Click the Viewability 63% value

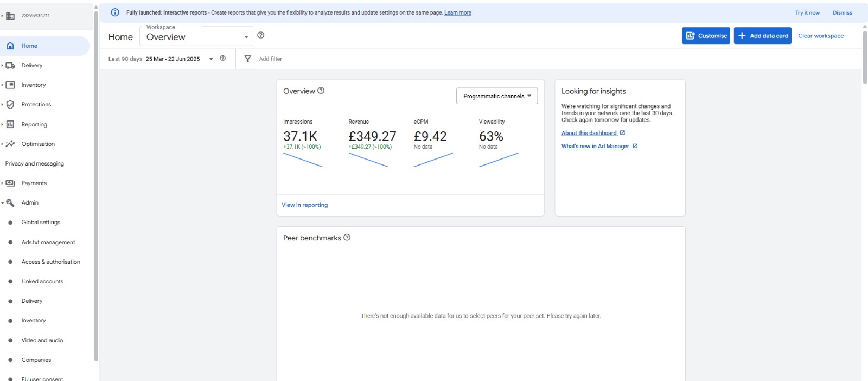[x=491, y=136]
